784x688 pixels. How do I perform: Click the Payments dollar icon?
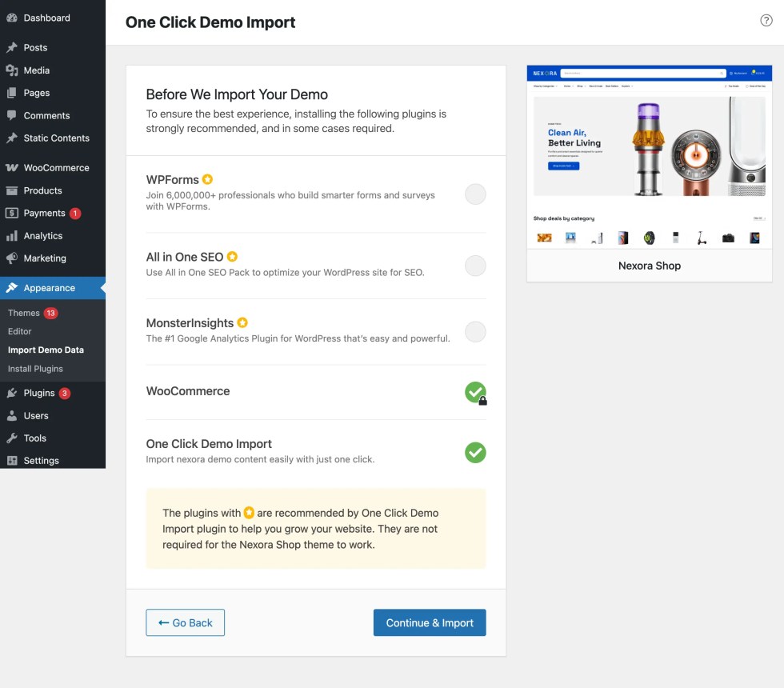(12, 213)
